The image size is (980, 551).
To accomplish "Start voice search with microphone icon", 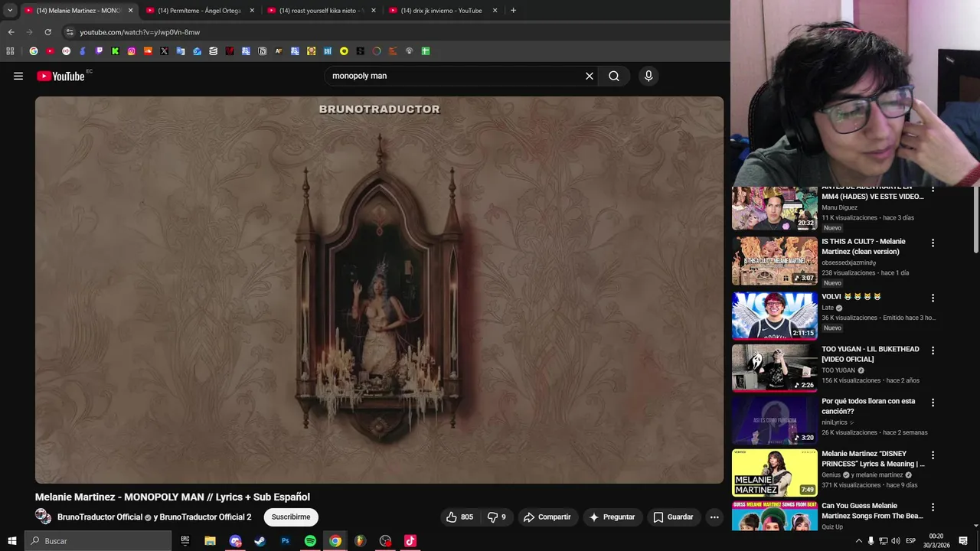I will [648, 76].
